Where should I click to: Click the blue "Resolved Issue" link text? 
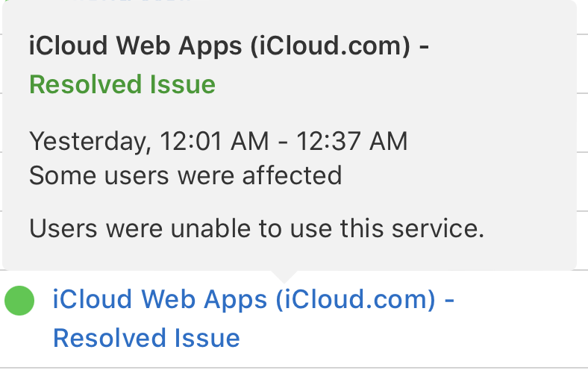pyautogui.click(x=146, y=338)
